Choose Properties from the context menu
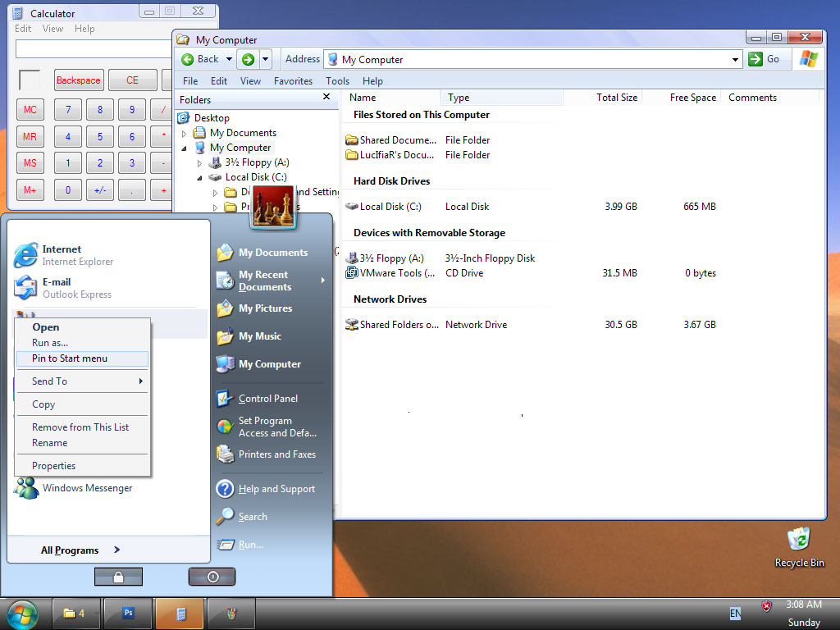 [54, 466]
